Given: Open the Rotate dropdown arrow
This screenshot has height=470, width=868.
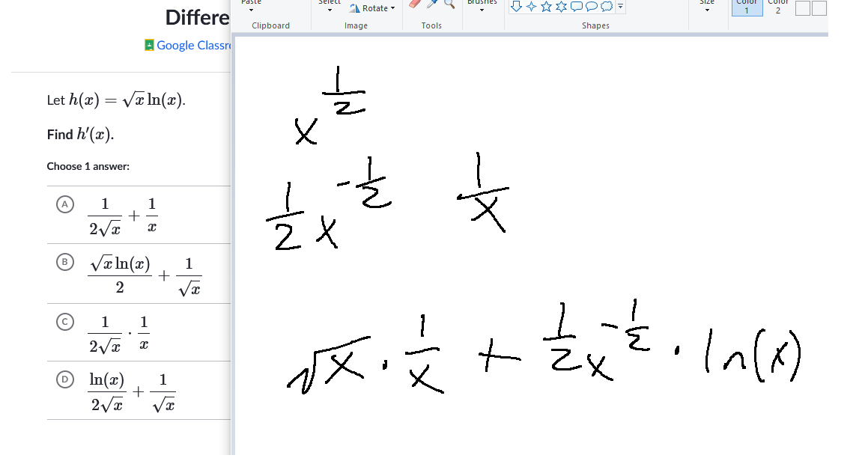Looking at the screenshot, I should (392, 8).
